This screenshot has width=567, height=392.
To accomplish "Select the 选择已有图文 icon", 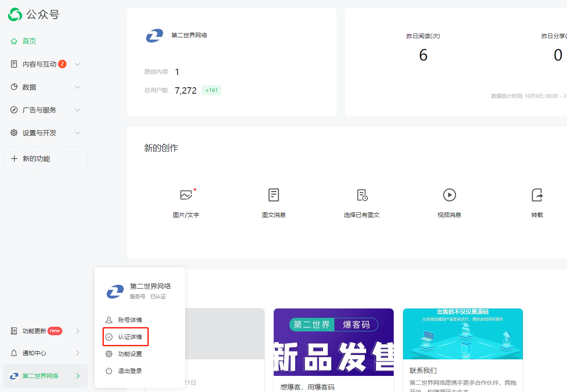I will click(x=362, y=195).
